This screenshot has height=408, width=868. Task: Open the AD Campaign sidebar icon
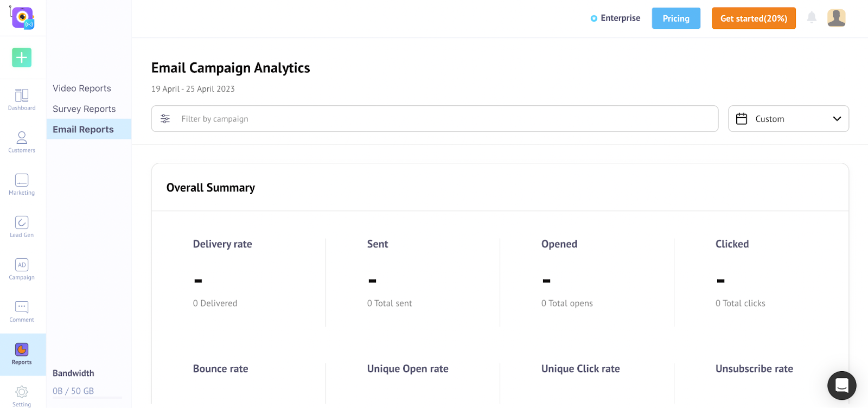tap(22, 269)
